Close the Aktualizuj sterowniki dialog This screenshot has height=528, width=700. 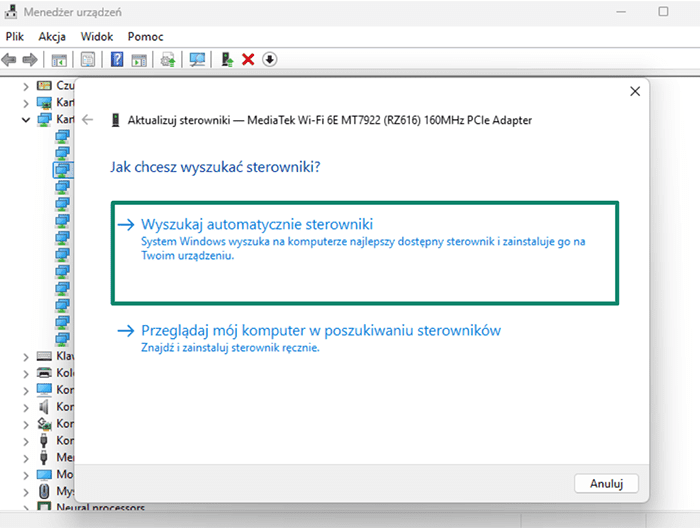pyautogui.click(x=635, y=91)
